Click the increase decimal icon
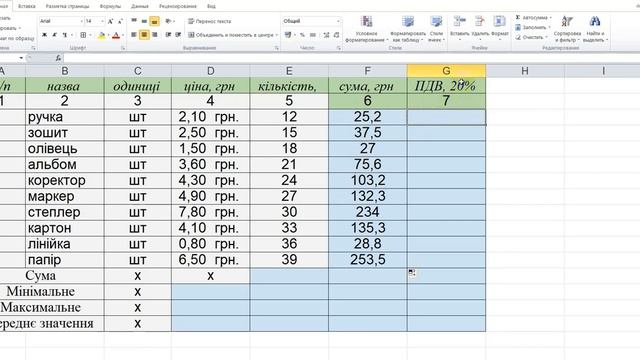The width and height of the screenshot is (640, 360). pos(326,35)
